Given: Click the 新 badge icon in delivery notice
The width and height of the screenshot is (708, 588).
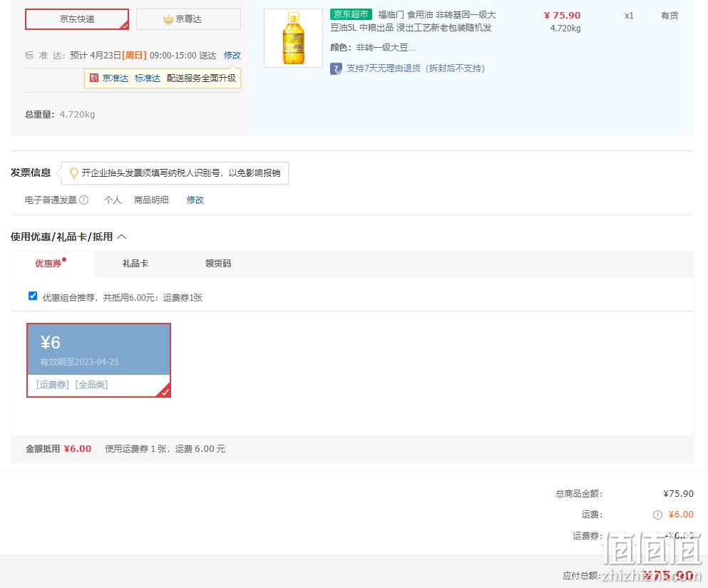Looking at the screenshot, I should 94,78.
